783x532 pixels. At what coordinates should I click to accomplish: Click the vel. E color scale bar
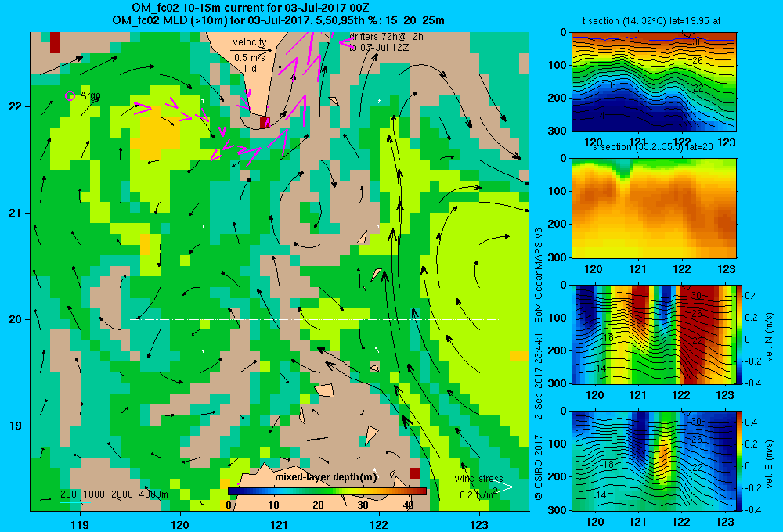(x=739, y=461)
